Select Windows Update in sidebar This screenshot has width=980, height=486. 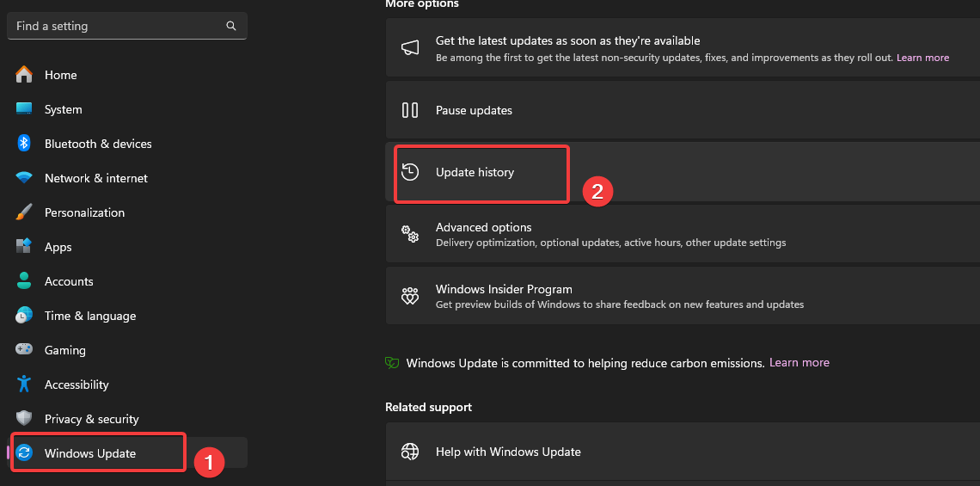click(x=90, y=453)
